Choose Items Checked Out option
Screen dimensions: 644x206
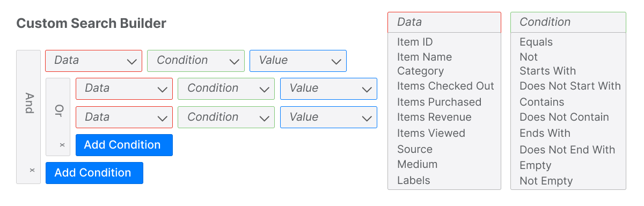[x=445, y=86]
